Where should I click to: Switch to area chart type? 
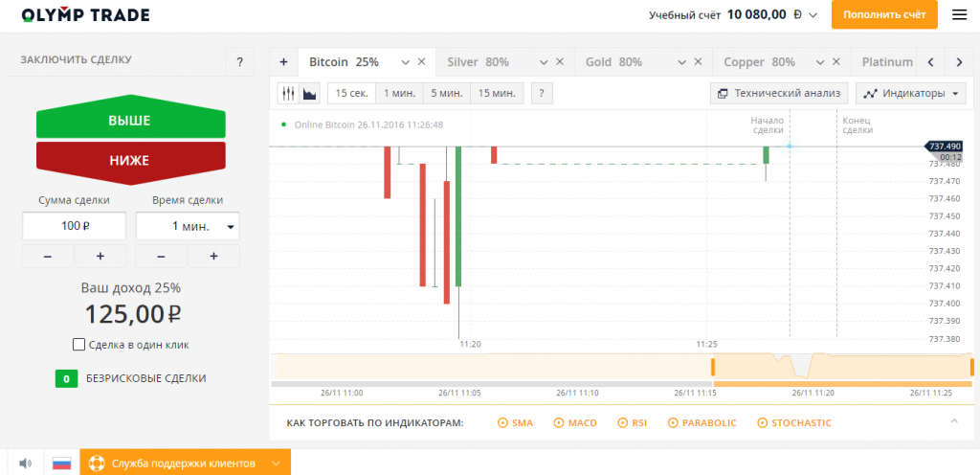pos(309,94)
